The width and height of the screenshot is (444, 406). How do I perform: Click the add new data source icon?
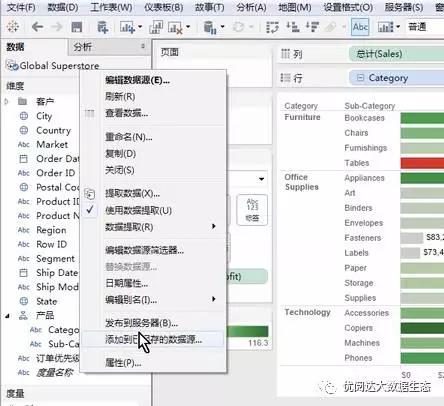point(102,27)
